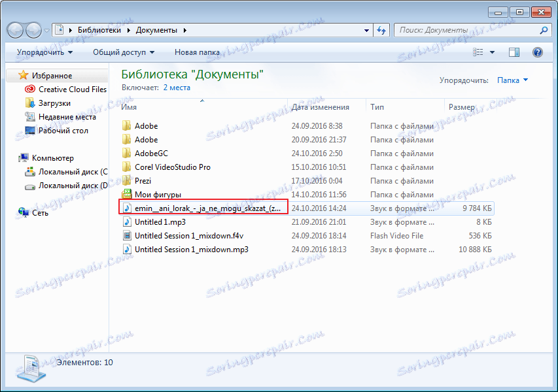
Task: Click the Untitled 1.mp3 music note icon
Action: [127, 221]
